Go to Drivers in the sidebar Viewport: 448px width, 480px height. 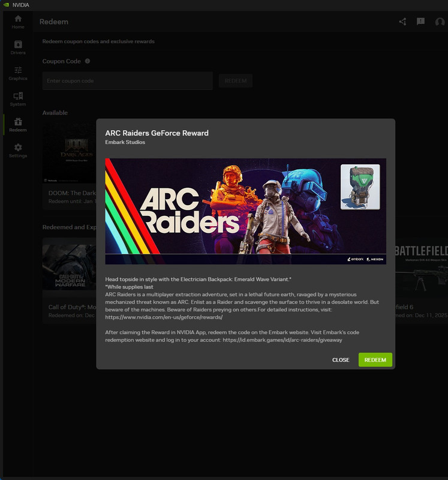(18, 48)
